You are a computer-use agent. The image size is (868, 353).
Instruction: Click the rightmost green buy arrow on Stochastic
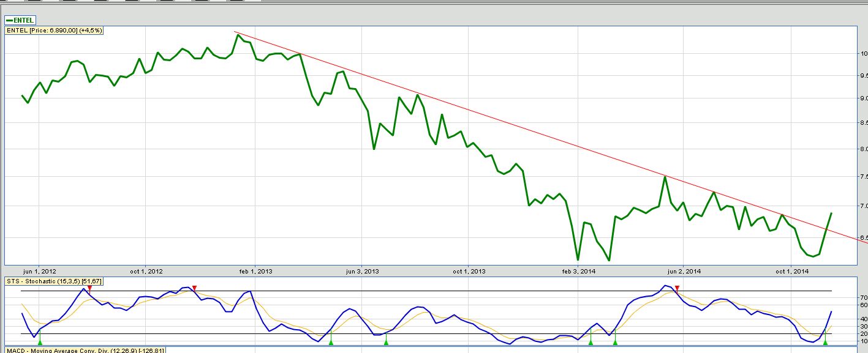pos(825,342)
